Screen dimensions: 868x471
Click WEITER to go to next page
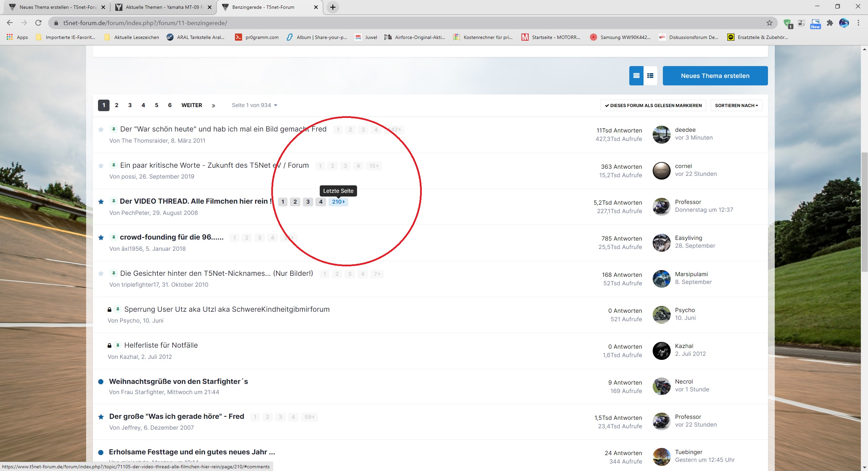(192, 105)
